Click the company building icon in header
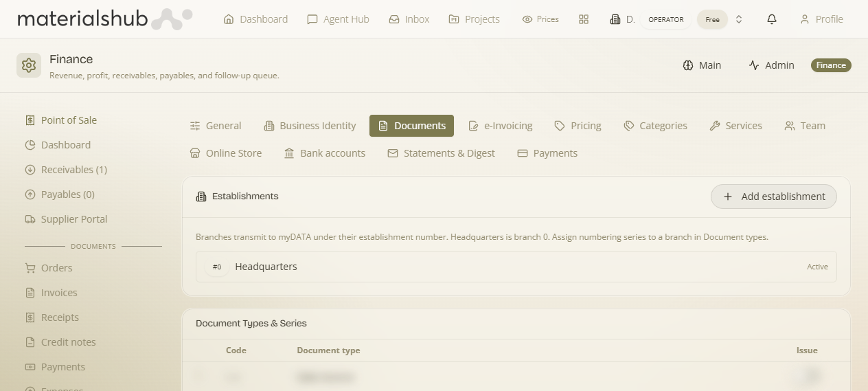 click(x=615, y=19)
